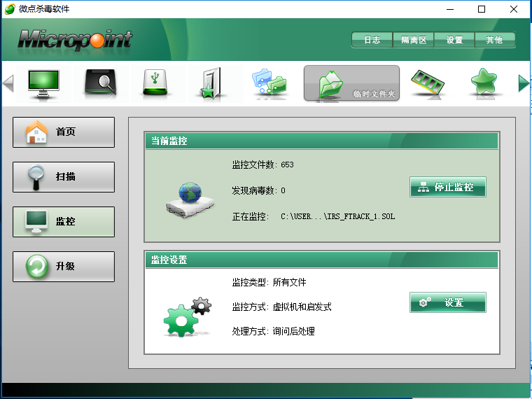Click 发现病毒数: 0 text
Image resolution: width=532 pixels, height=399 pixels.
(x=258, y=190)
